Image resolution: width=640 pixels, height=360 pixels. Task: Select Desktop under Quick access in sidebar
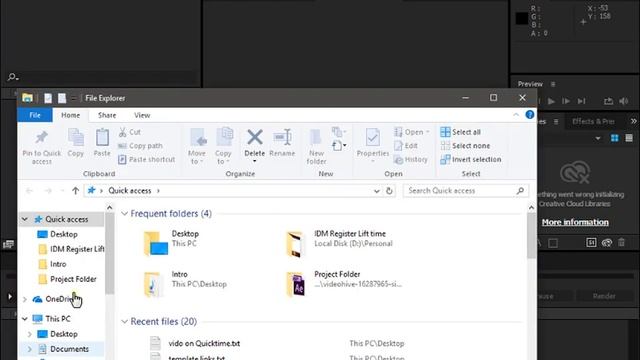point(63,234)
